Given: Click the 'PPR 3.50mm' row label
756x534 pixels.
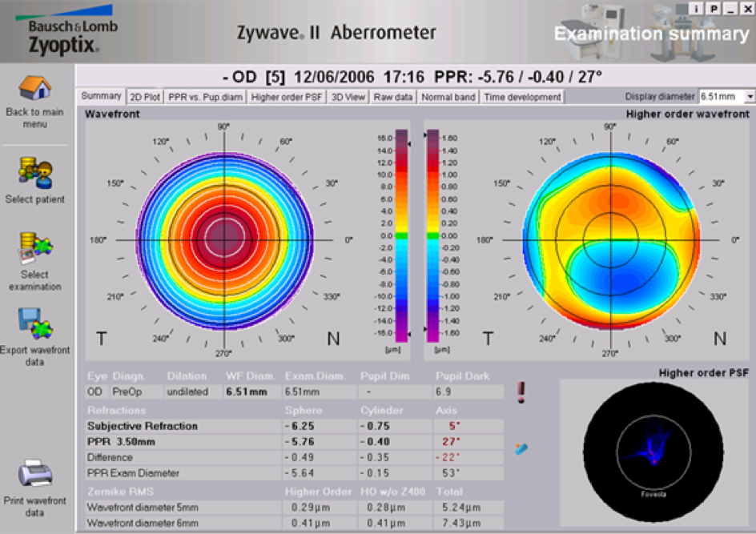Looking at the screenshot, I should [121, 441].
